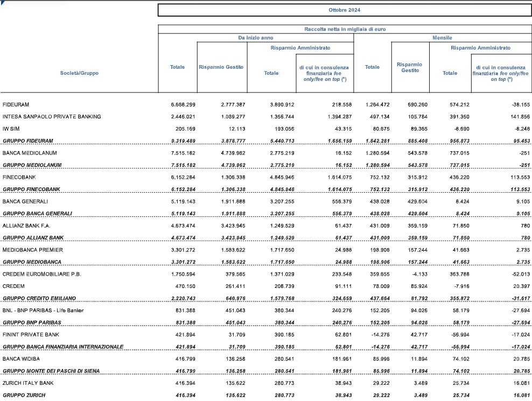Select the GRUPPO BANCA FINANZIARIA INTERNAZIONALE label
The image size is (532, 401).
click(x=63, y=347)
